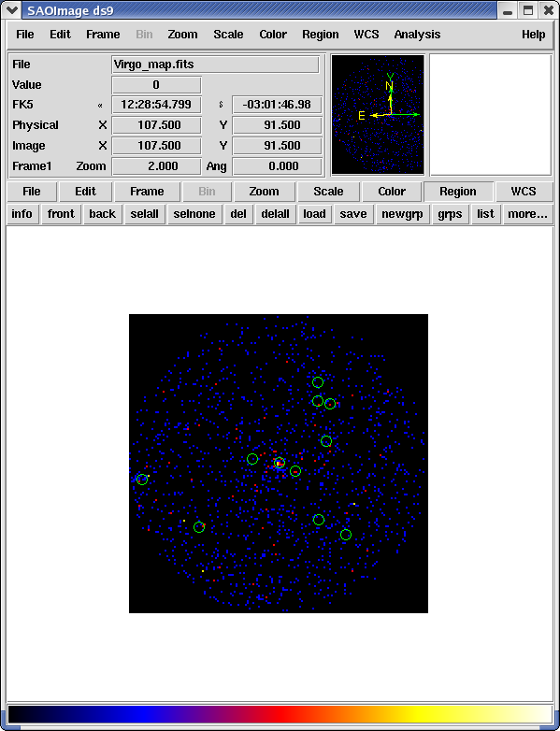Click the WCS button in button bar

point(524,192)
